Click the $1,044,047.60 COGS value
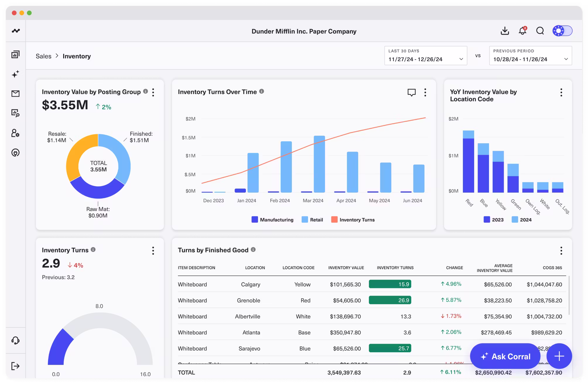Viewport: 588px width, 384px height. click(x=544, y=284)
